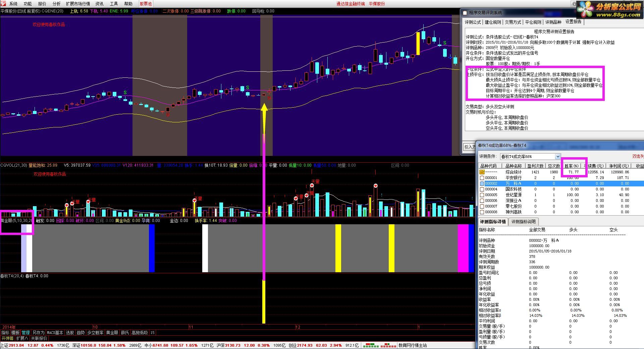
Task: Switch to 评测指标详情 tab
Action: click(x=493, y=222)
